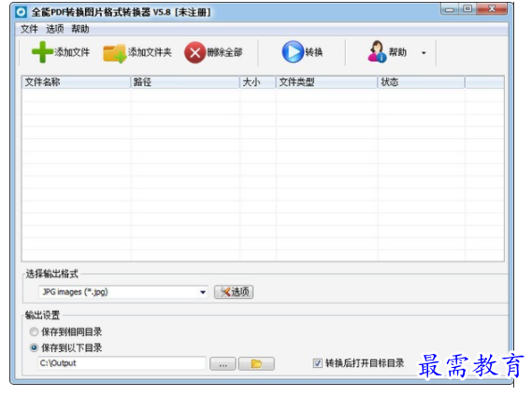Click the C:\Output path input field
Image resolution: width=532 pixels, height=395 pixels.
click(122, 363)
